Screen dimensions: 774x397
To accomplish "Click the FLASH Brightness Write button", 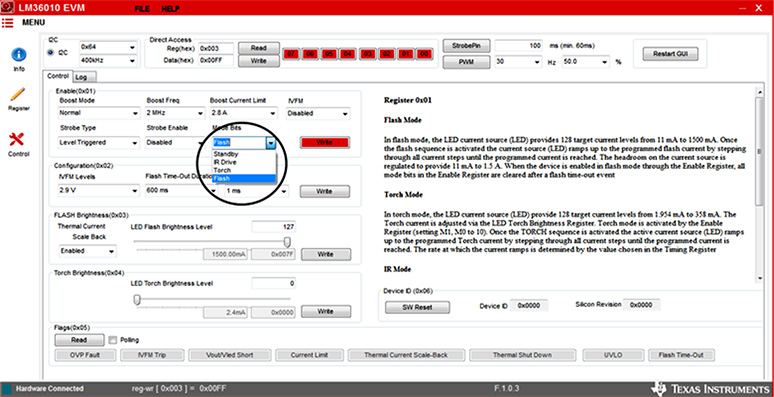I will pyautogui.click(x=326, y=254).
